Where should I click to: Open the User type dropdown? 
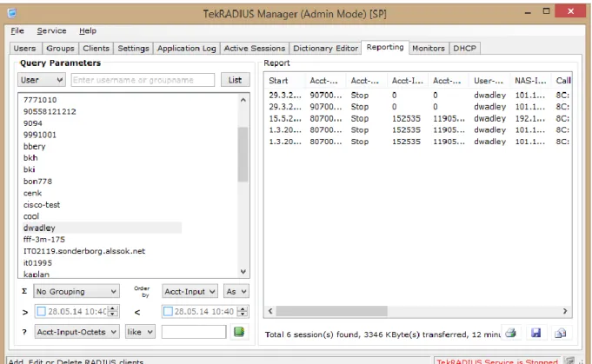(x=42, y=80)
